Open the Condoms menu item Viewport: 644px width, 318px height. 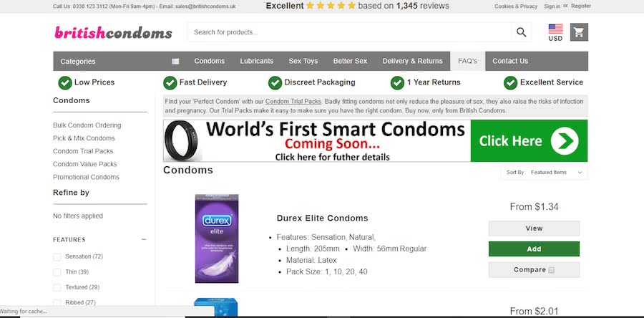(x=210, y=61)
